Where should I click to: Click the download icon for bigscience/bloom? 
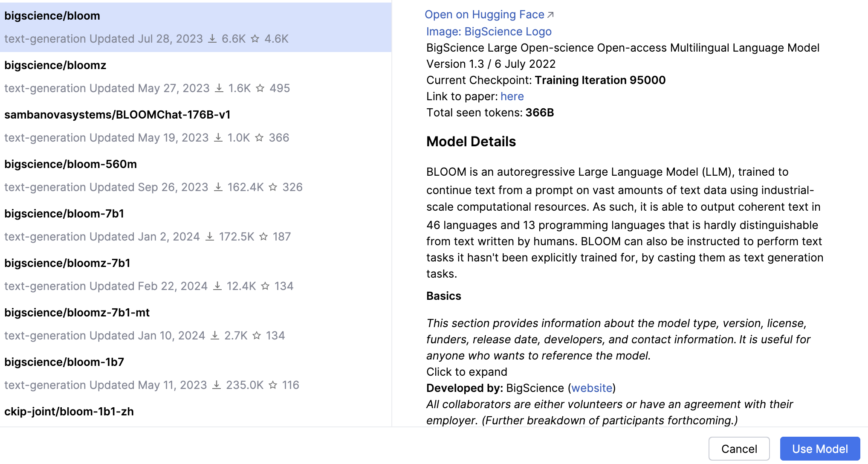click(x=212, y=39)
